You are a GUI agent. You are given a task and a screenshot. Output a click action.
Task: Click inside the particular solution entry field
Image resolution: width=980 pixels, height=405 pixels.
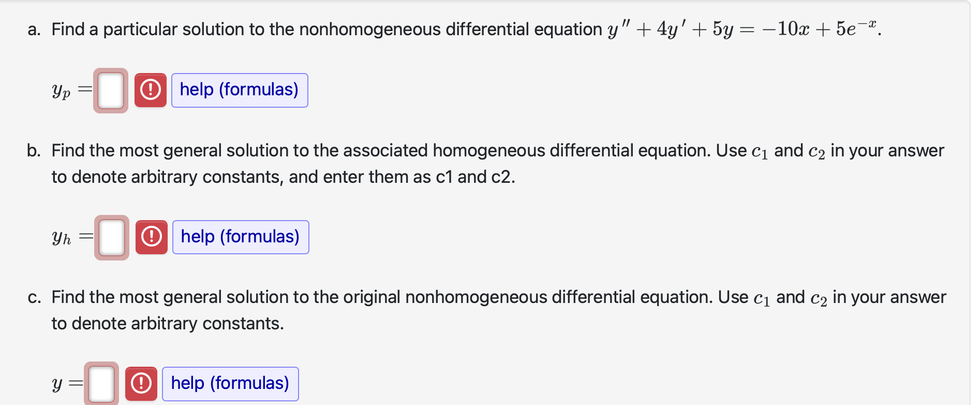110,90
